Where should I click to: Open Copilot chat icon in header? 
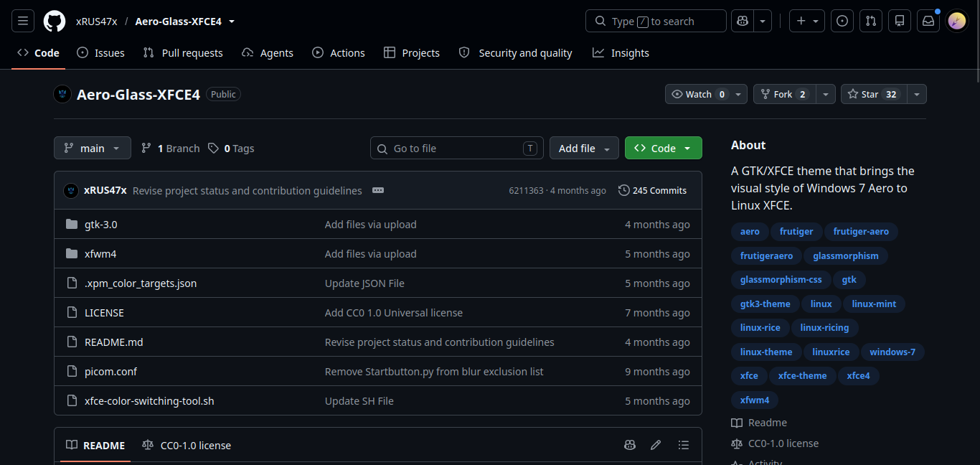[742, 22]
